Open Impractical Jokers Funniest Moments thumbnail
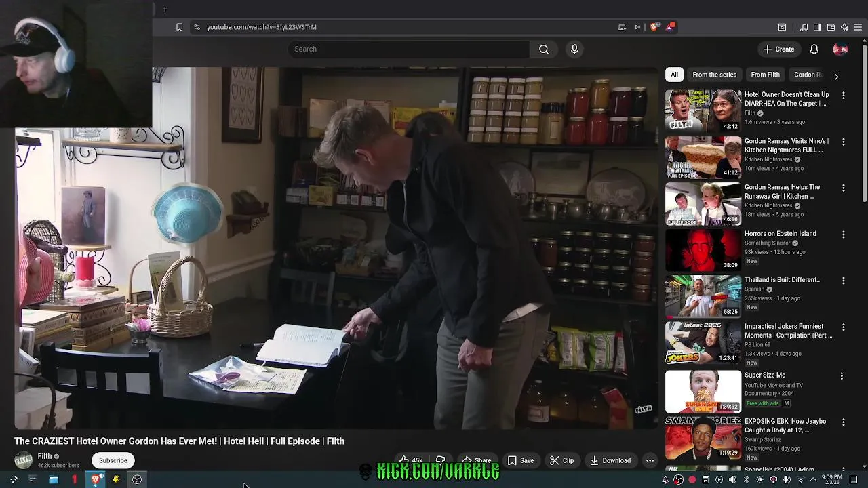 tap(703, 342)
